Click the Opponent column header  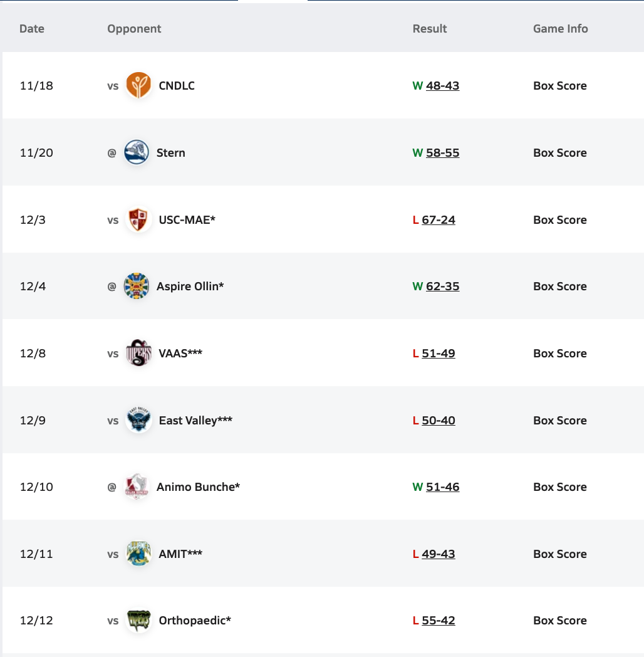(x=134, y=29)
